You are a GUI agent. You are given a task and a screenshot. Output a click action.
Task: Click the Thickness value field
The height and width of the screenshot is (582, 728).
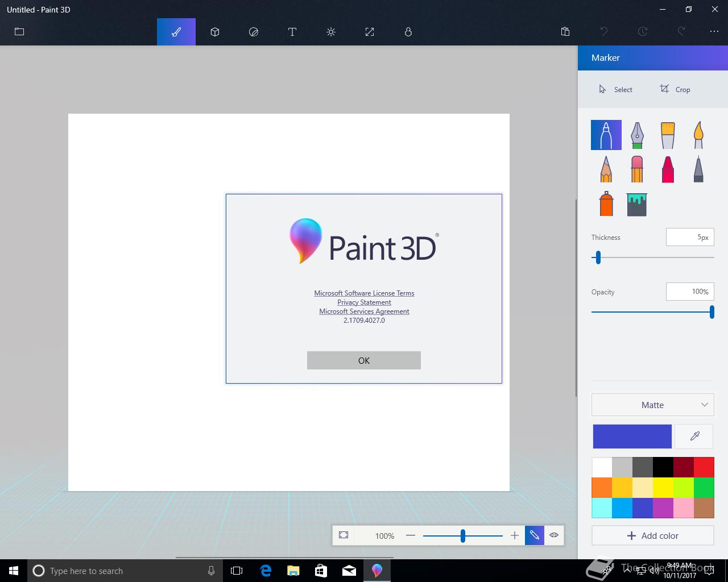tap(690, 237)
